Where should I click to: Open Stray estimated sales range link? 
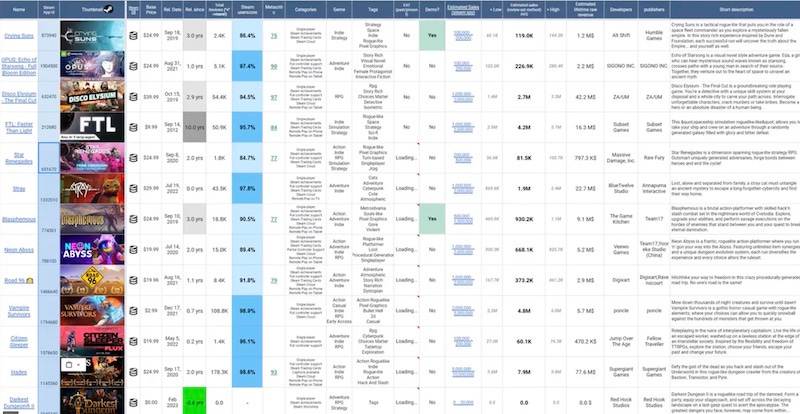click(x=462, y=188)
